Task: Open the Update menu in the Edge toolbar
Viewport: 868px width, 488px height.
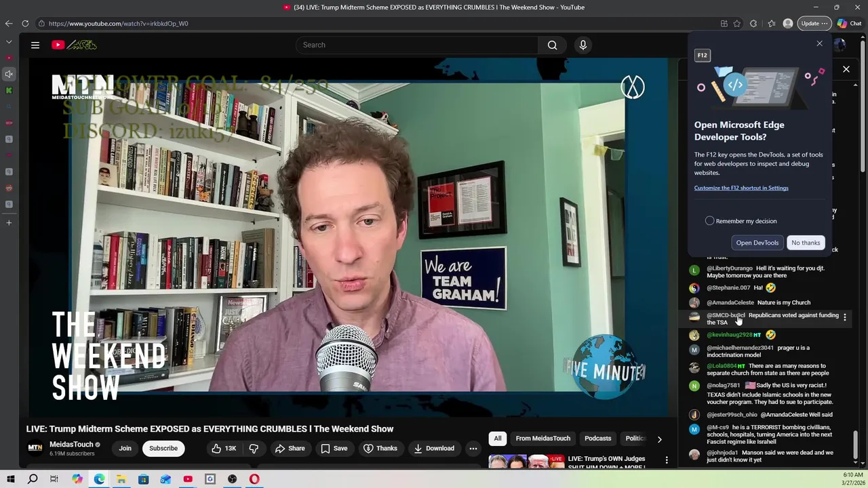Action: [814, 23]
